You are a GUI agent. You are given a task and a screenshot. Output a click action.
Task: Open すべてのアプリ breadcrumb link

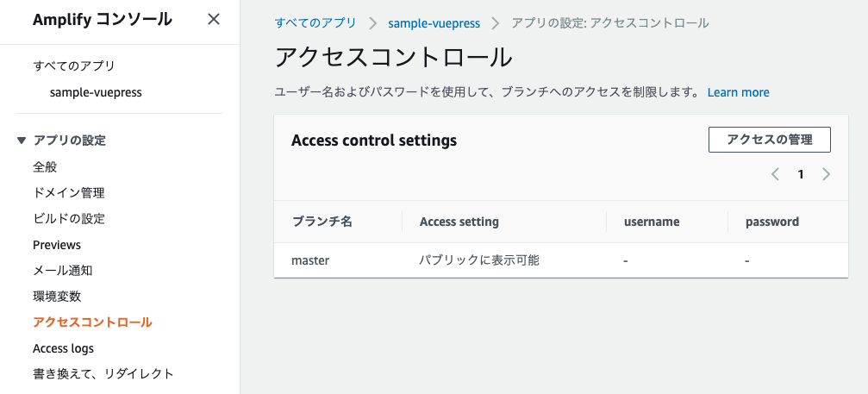pos(315,23)
